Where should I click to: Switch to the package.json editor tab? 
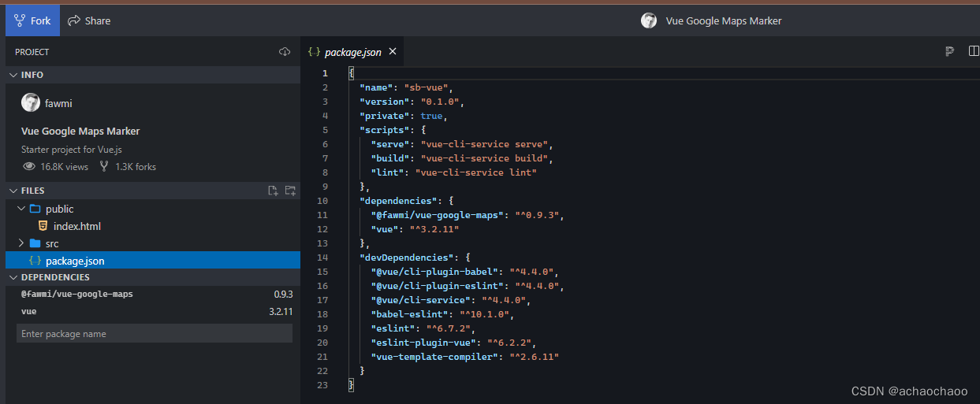pos(352,52)
